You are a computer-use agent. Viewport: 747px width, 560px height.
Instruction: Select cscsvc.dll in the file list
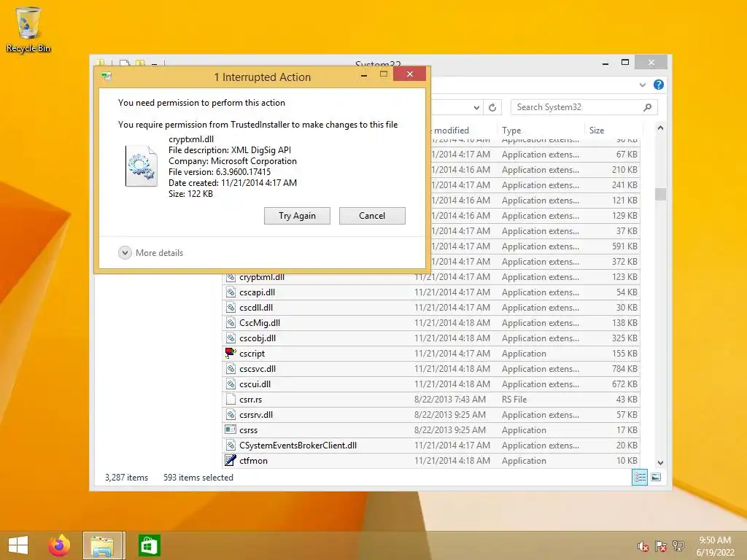click(430, 369)
